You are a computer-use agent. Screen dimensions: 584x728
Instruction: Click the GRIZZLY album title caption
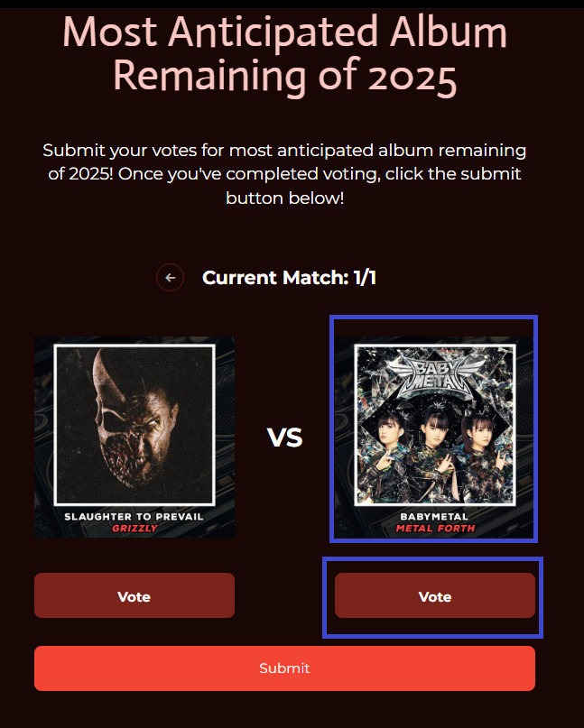tap(134, 528)
